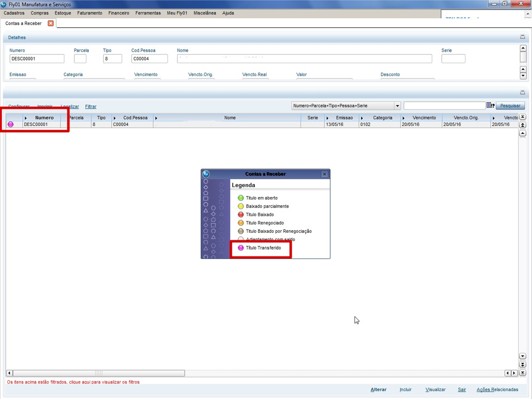Click the sort arrow of the last Vencto column
The image size is (532, 399).
click(x=495, y=118)
